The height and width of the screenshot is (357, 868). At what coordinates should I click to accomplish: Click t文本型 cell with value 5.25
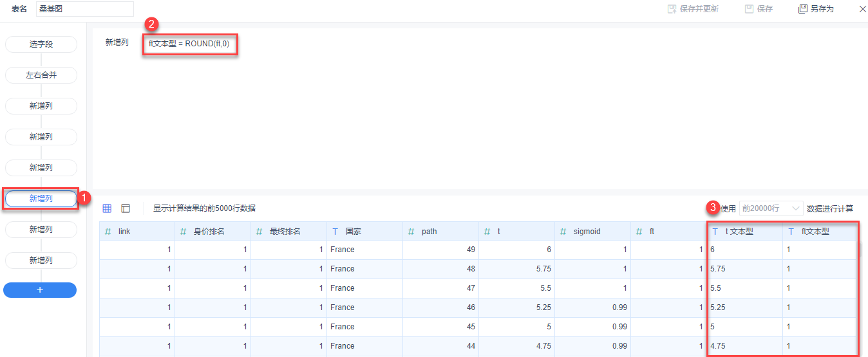point(744,307)
